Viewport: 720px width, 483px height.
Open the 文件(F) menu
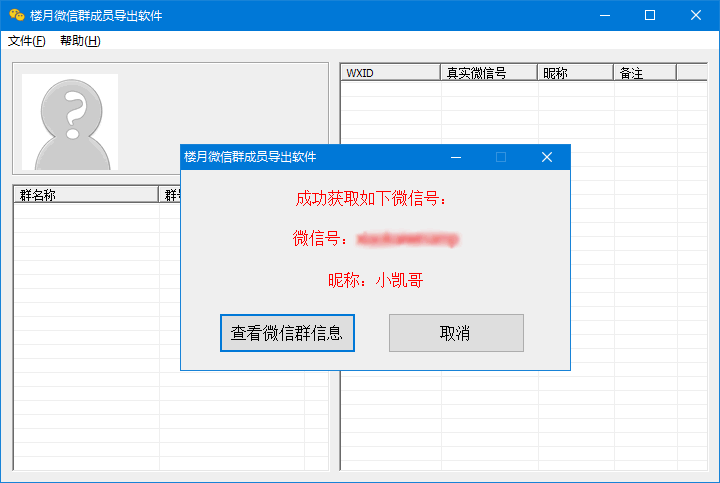27,41
